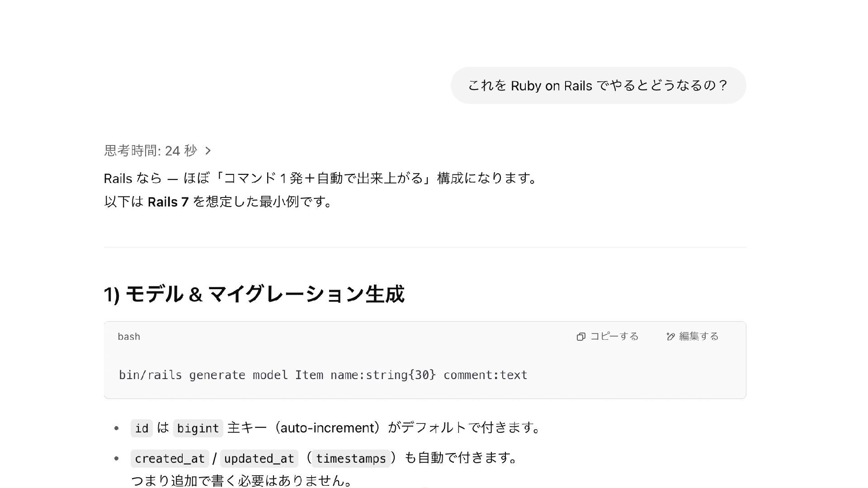This screenshot has width=868, height=488.
Task: Select the bigint inline code chip
Action: pos(198,428)
